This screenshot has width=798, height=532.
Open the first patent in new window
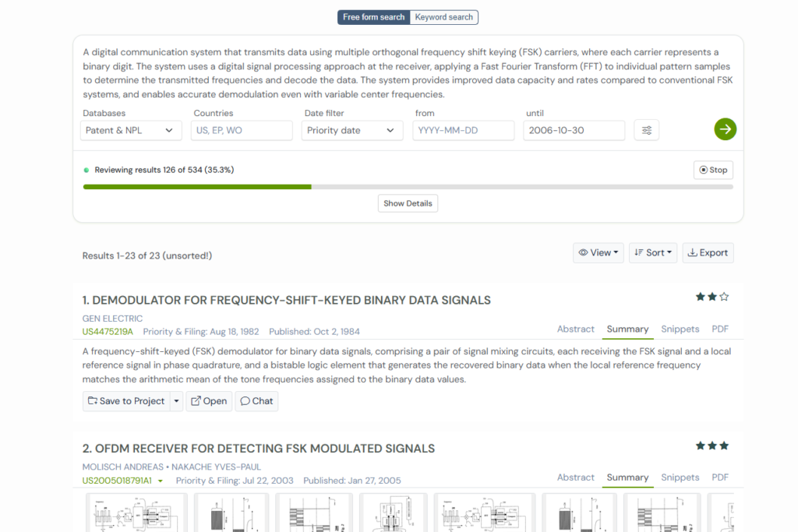pos(209,401)
